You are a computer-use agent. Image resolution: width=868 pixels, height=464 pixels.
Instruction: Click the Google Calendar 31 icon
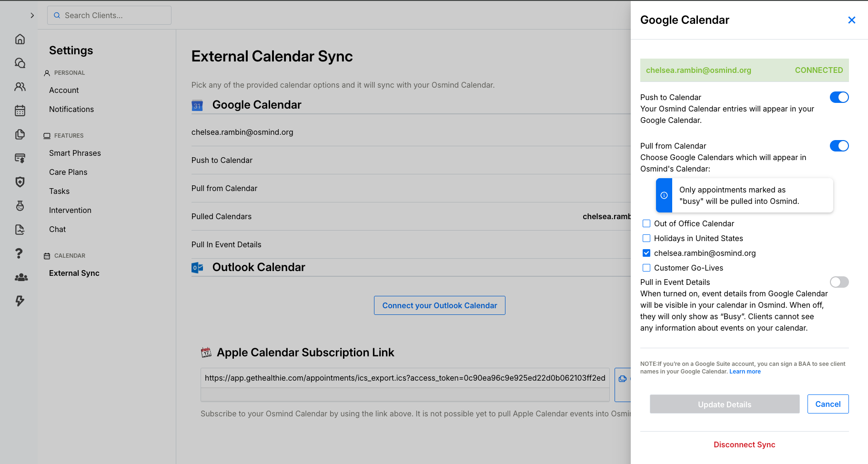(x=197, y=105)
